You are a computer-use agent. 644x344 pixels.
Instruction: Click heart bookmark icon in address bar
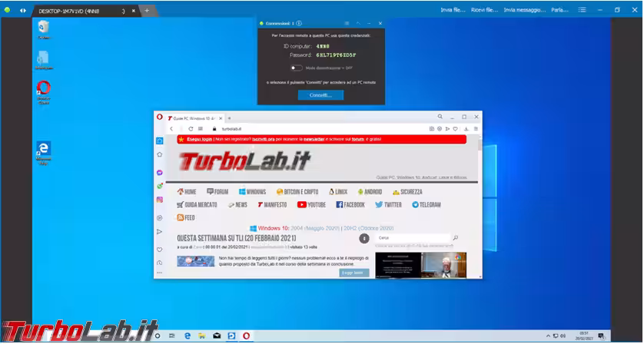[456, 128]
